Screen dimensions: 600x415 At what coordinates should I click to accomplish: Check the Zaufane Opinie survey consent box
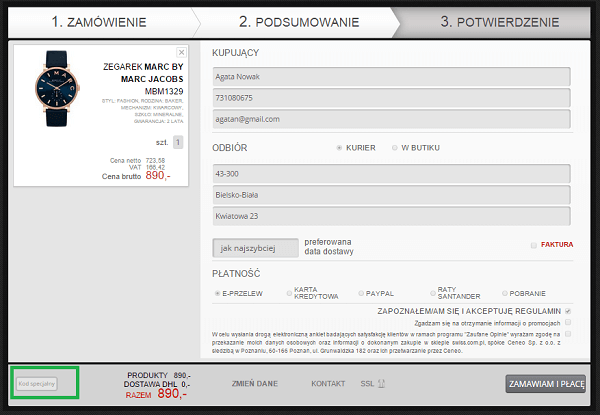click(568, 335)
